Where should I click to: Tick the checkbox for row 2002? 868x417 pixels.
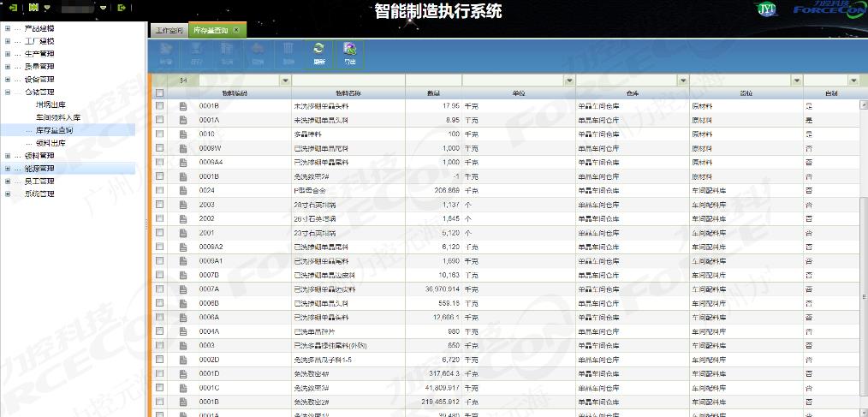(160, 218)
